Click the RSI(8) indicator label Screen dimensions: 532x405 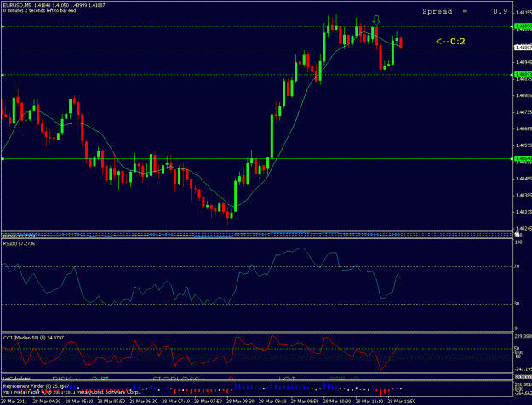(x=19, y=243)
